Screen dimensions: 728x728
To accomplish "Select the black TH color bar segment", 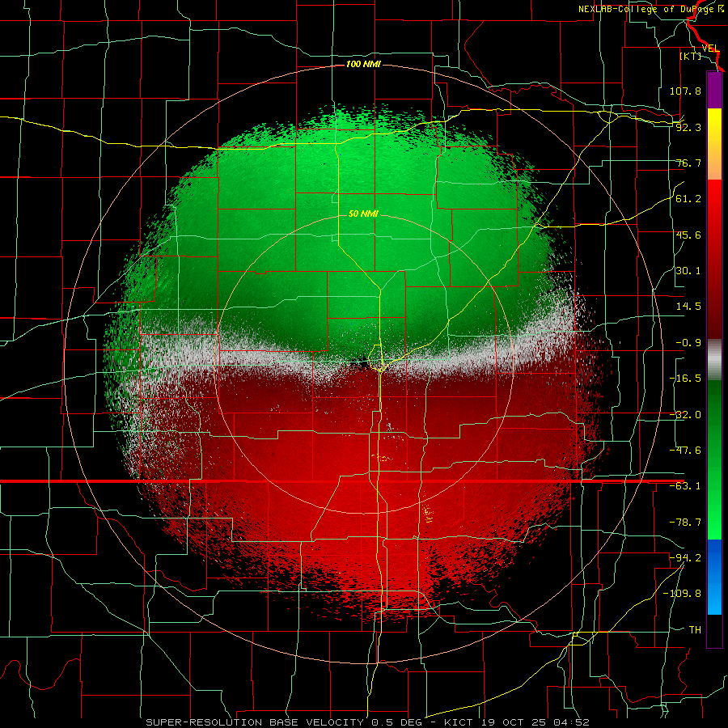I will (714, 630).
